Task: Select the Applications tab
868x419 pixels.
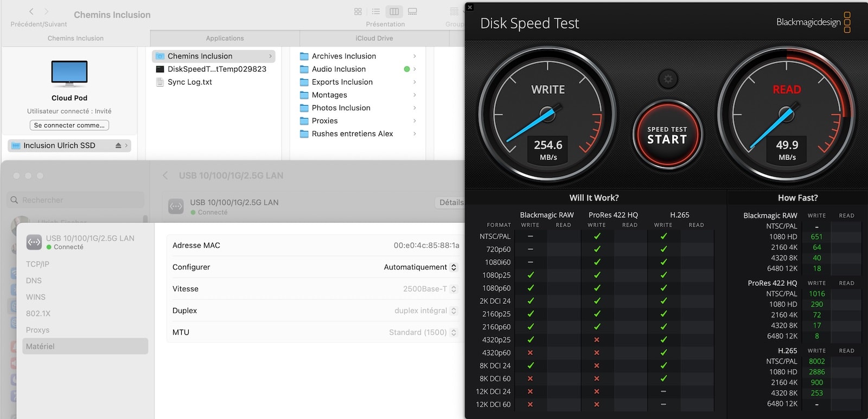Action: (x=225, y=38)
